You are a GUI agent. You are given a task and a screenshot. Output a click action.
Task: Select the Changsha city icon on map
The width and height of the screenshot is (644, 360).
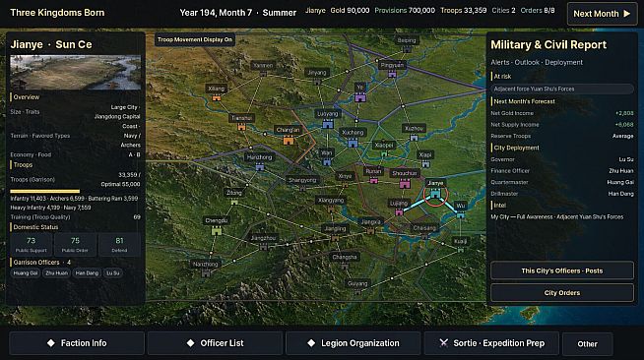(x=345, y=267)
